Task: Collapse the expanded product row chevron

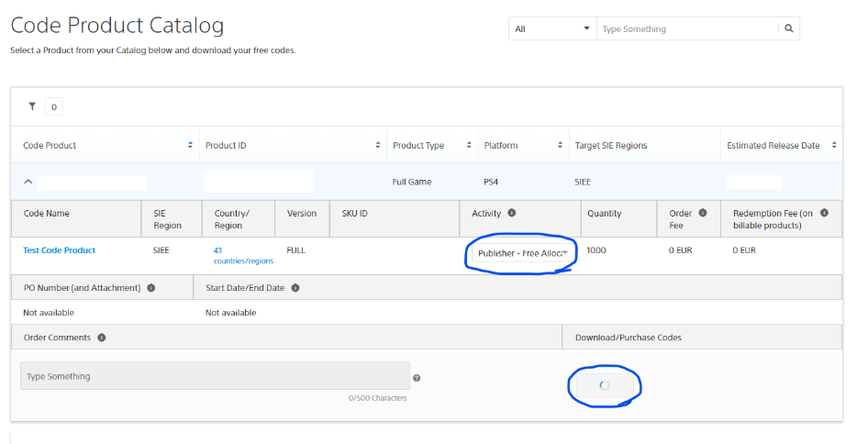Action: pos(28,182)
